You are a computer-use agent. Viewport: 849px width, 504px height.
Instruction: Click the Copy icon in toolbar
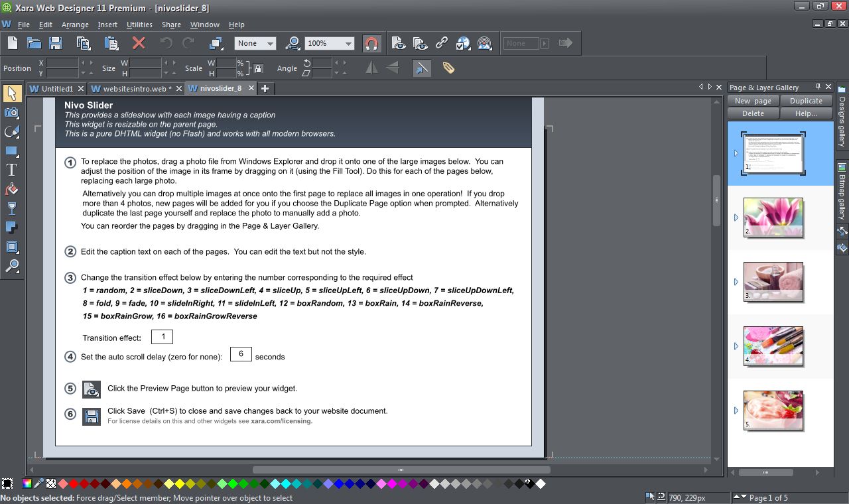[x=84, y=44]
